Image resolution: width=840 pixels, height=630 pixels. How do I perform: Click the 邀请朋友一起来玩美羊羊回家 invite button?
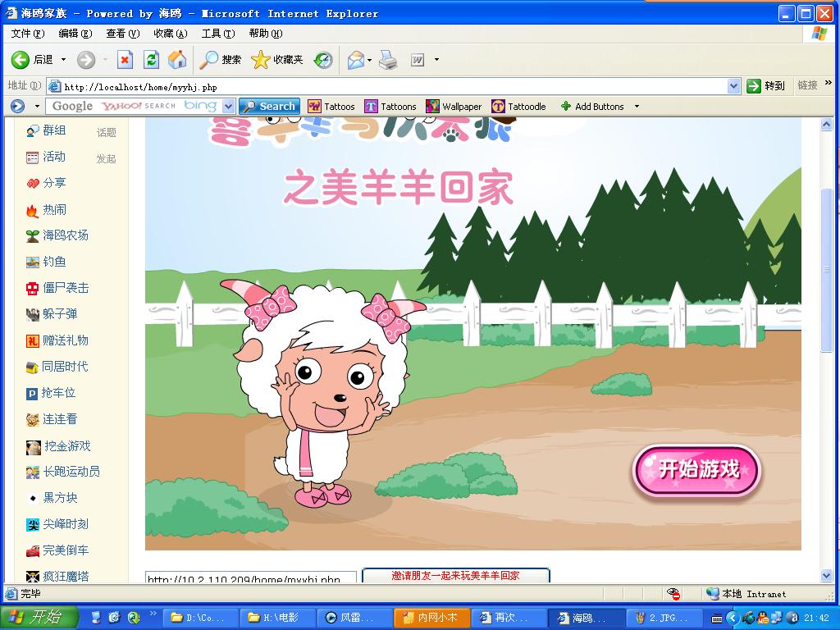pos(456,575)
